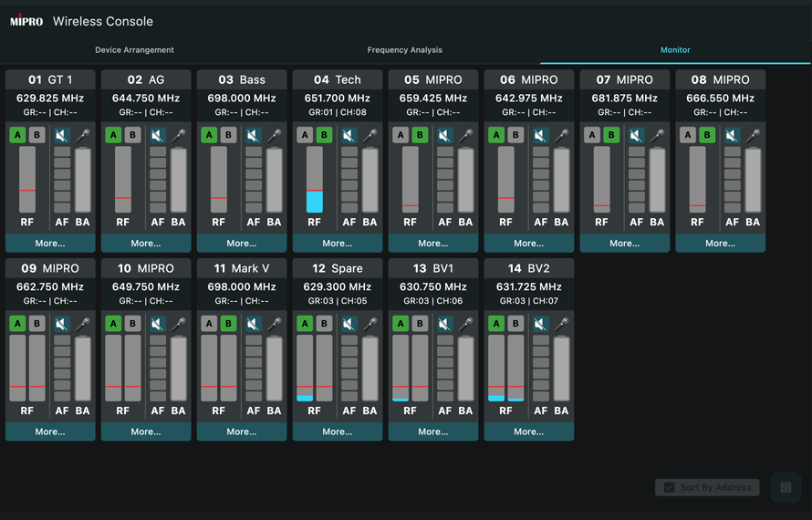
Task: Expand More... on channel 11 Mark V
Action: point(242,432)
